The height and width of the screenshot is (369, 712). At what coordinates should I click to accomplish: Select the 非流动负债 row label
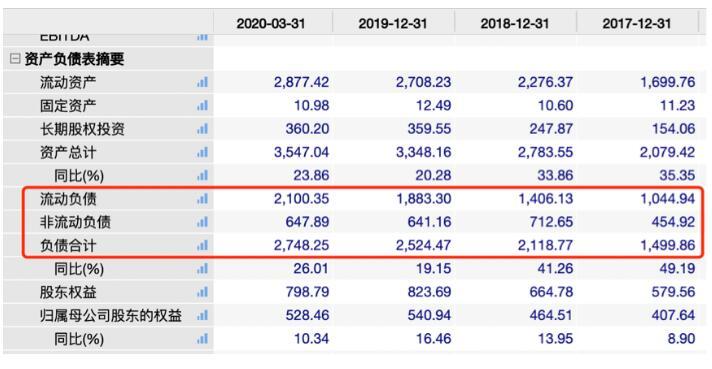(75, 222)
